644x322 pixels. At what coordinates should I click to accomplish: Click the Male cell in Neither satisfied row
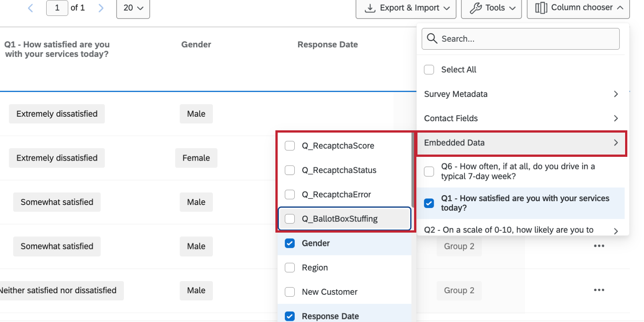[x=196, y=291]
